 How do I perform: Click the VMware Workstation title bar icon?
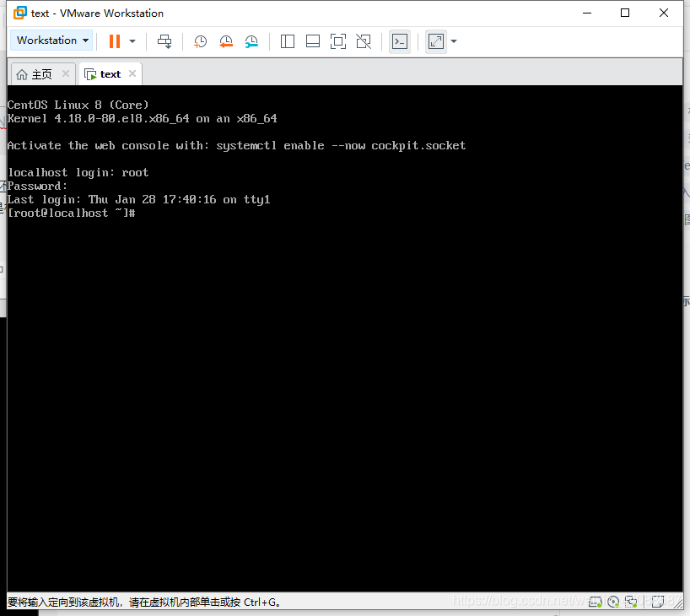19,13
